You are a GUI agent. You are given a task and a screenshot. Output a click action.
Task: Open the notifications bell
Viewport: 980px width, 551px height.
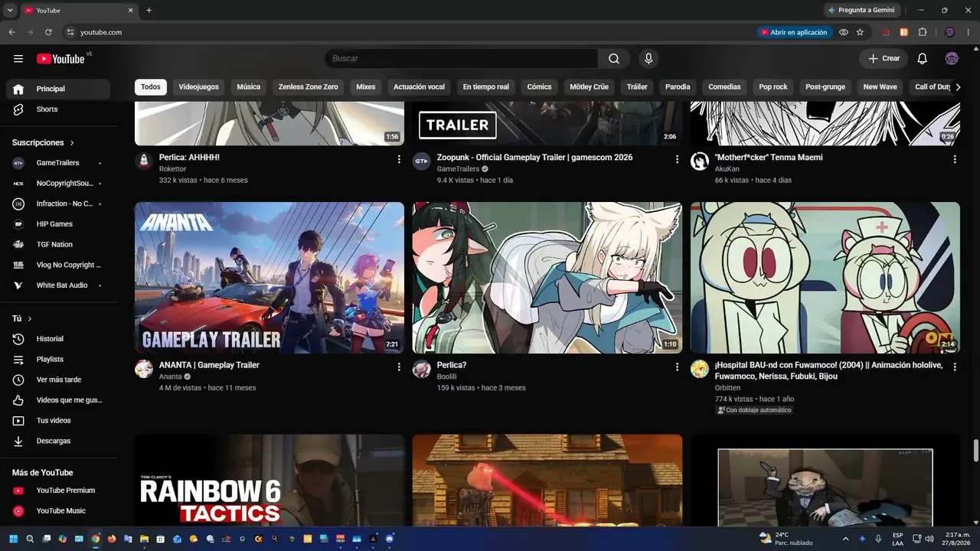click(x=923, y=59)
